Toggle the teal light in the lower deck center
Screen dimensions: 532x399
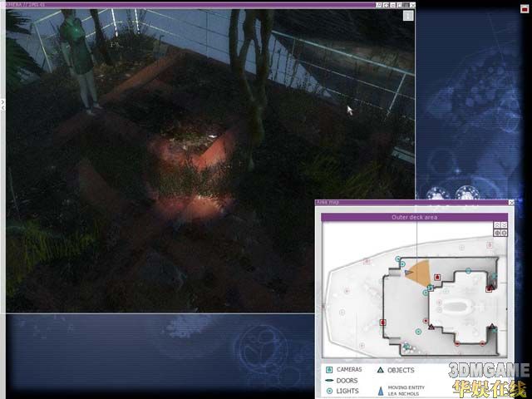[418, 332]
